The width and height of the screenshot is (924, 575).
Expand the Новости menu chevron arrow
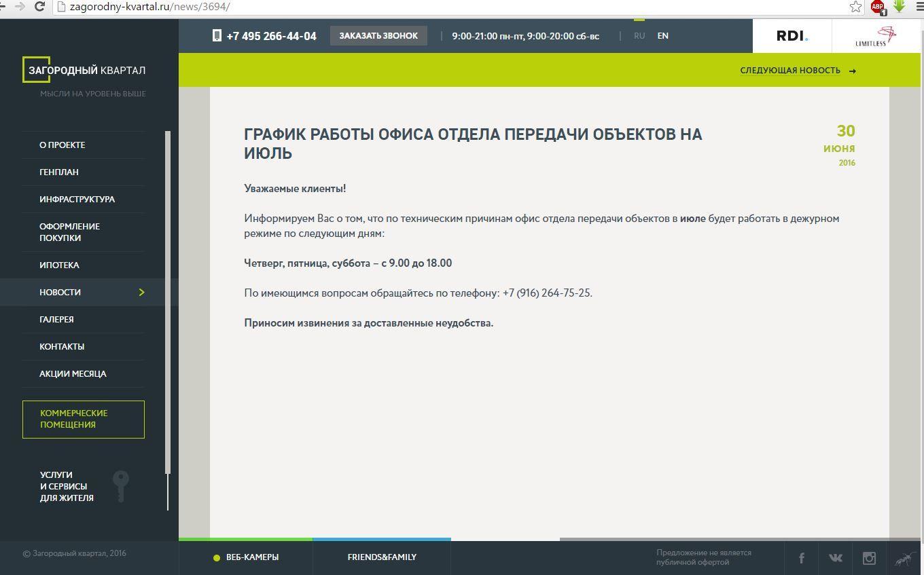pos(141,293)
